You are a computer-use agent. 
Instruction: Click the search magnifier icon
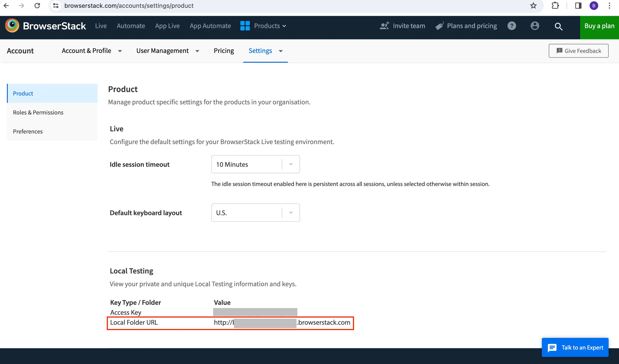pyautogui.click(x=558, y=26)
